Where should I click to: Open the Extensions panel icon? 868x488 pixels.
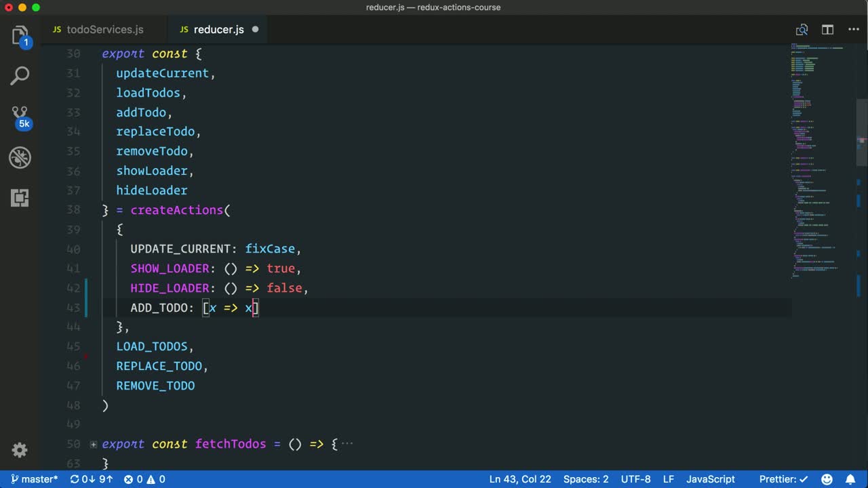(20, 198)
